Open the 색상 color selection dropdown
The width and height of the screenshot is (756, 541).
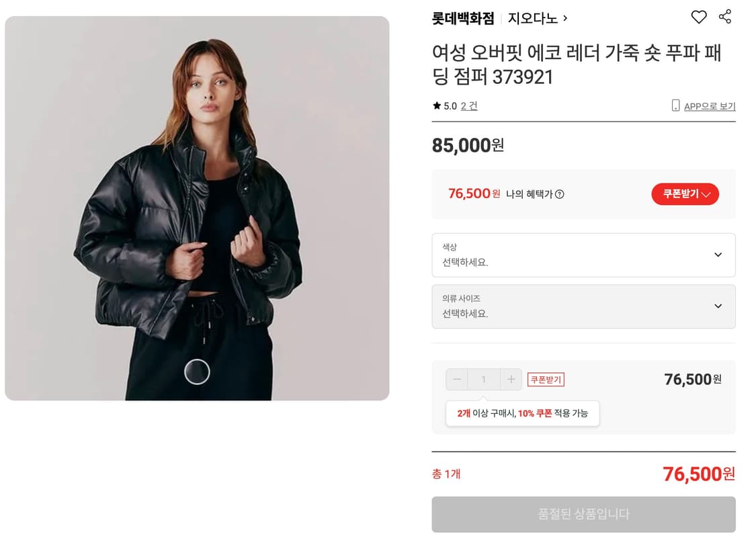coord(583,255)
